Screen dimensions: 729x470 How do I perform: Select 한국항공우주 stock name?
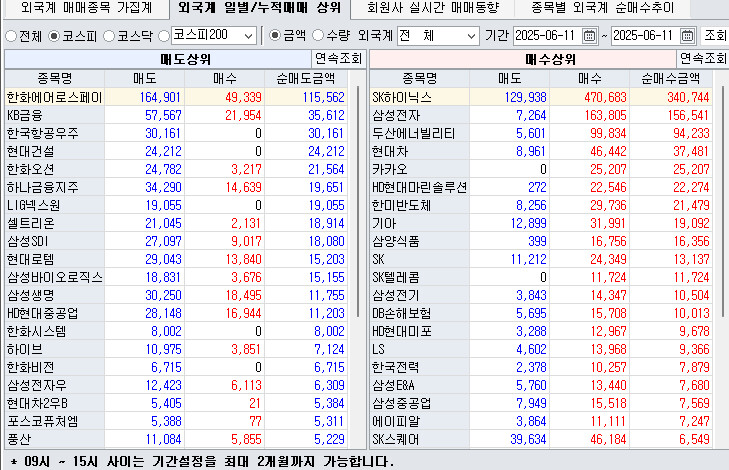[42, 133]
